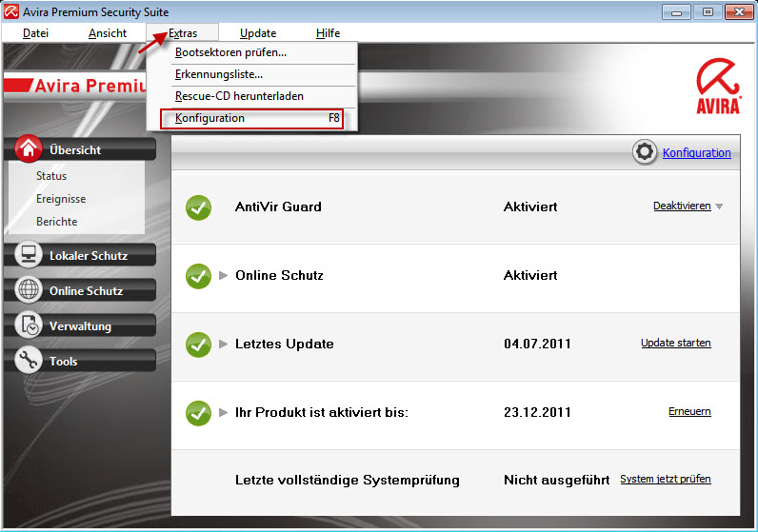Open the Hilfe menu
Image resolution: width=758 pixels, height=532 pixels.
point(328,33)
